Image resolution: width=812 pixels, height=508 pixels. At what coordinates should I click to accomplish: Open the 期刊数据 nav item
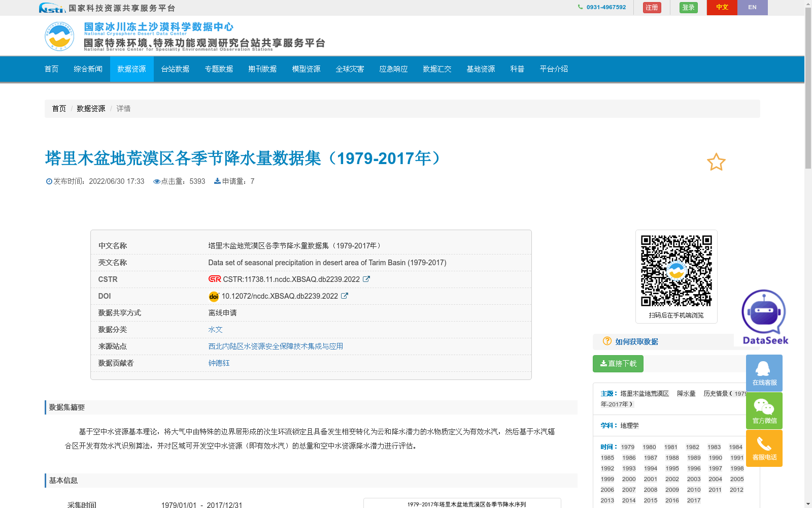click(x=263, y=69)
